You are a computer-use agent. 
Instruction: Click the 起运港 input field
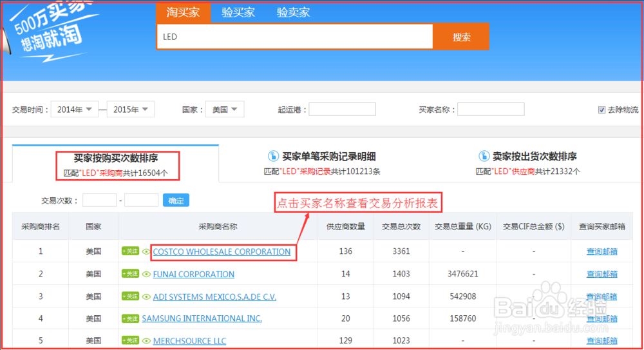click(342, 110)
